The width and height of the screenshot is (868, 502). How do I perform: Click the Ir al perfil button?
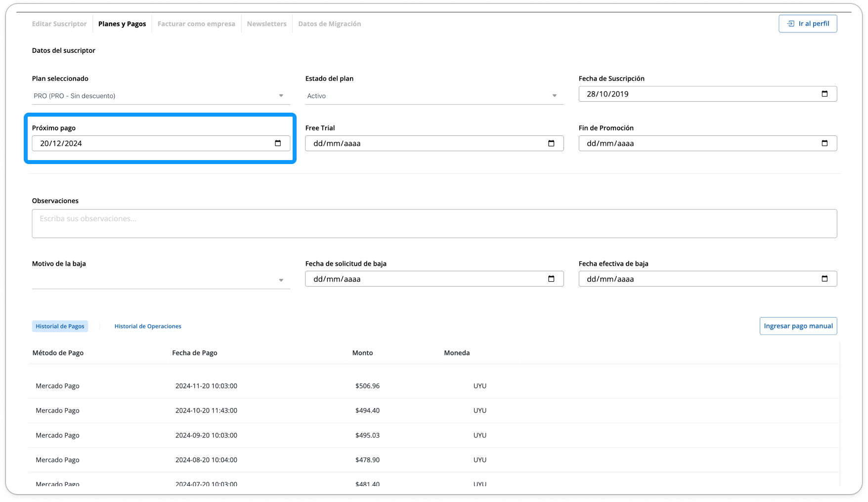[808, 24]
